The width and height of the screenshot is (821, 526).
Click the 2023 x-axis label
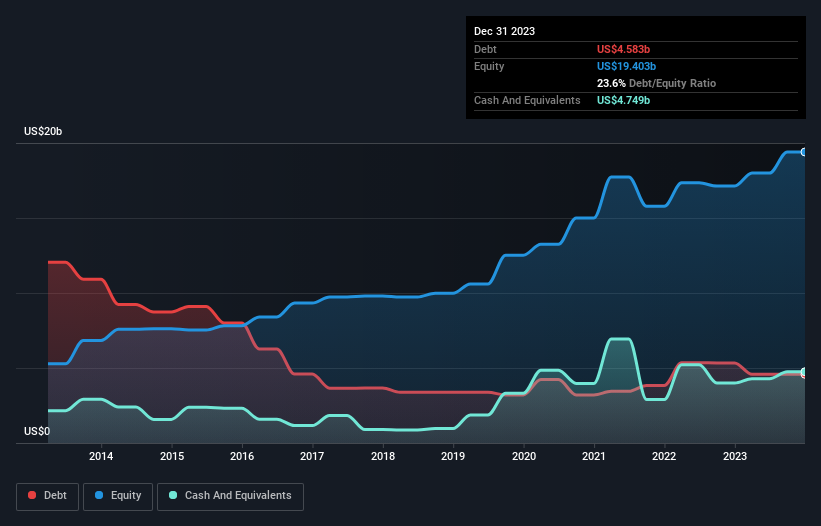735,456
